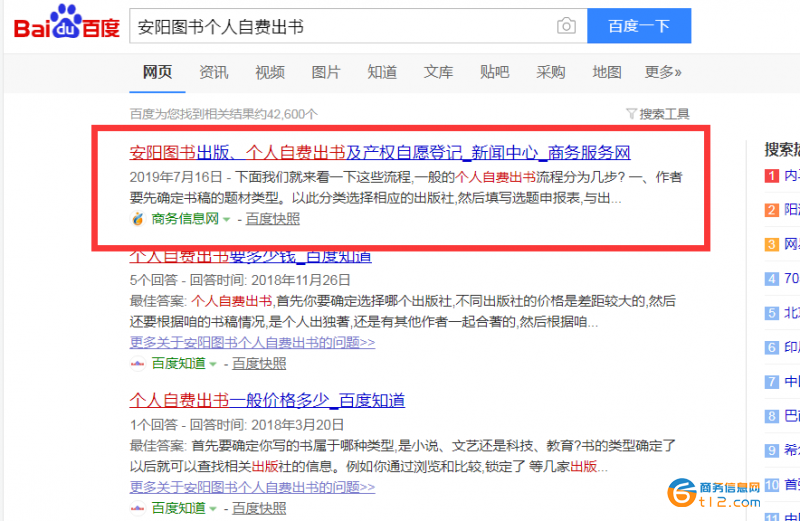Image resolution: width=800 pixels, height=521 pixels.
Task: Click hot search rank 2 badge
Action: pos(771,210)
